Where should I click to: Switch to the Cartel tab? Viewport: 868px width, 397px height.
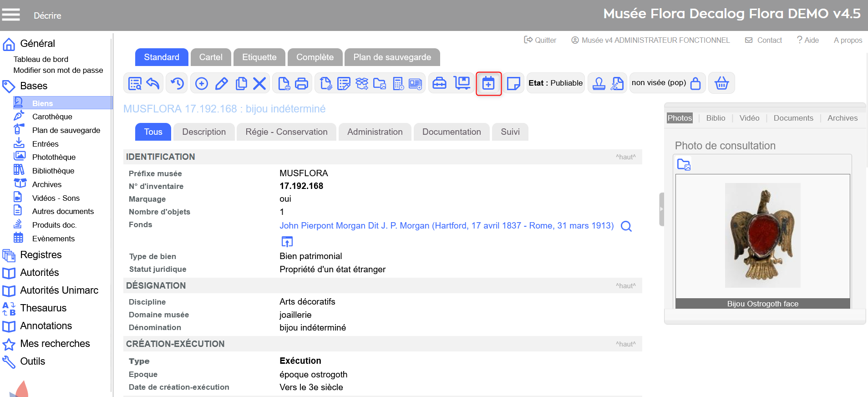pyautogui.click(x=211, y=57)
